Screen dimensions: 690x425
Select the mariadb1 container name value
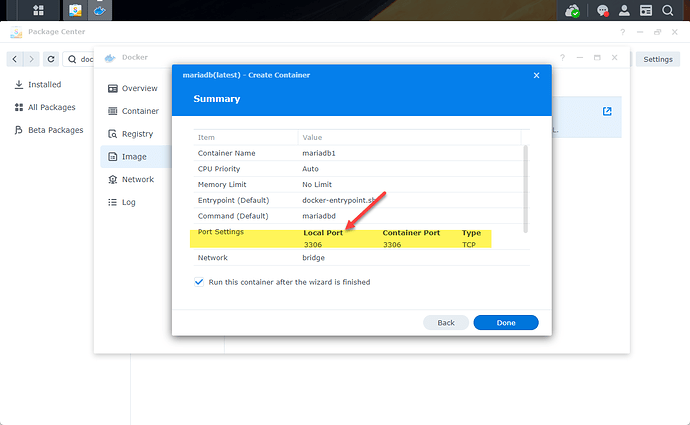(x=319, y=153)
